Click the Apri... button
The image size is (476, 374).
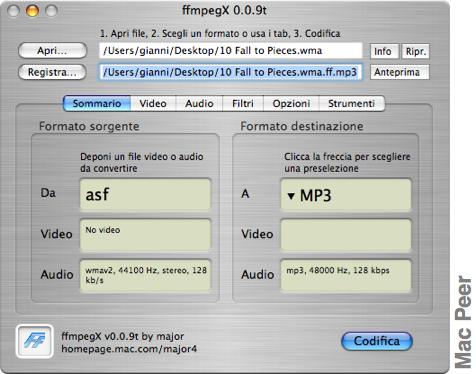pos(52,51)
